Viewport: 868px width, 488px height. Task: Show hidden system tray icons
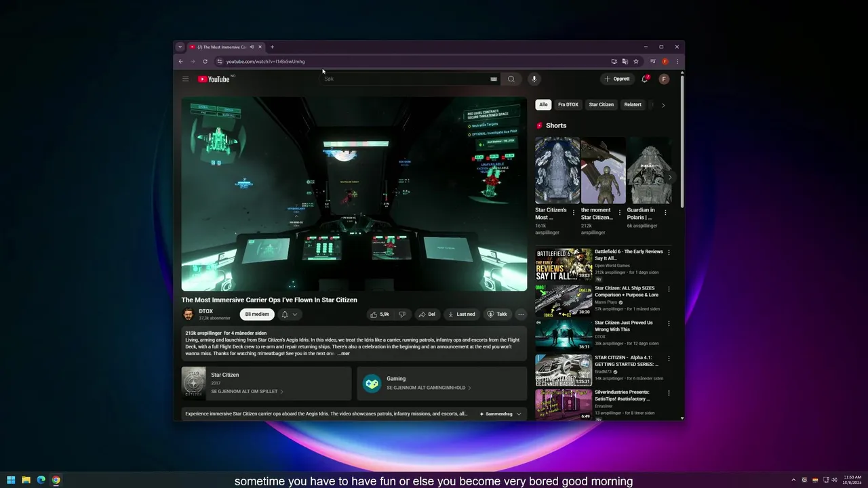[x=793, y=480]
